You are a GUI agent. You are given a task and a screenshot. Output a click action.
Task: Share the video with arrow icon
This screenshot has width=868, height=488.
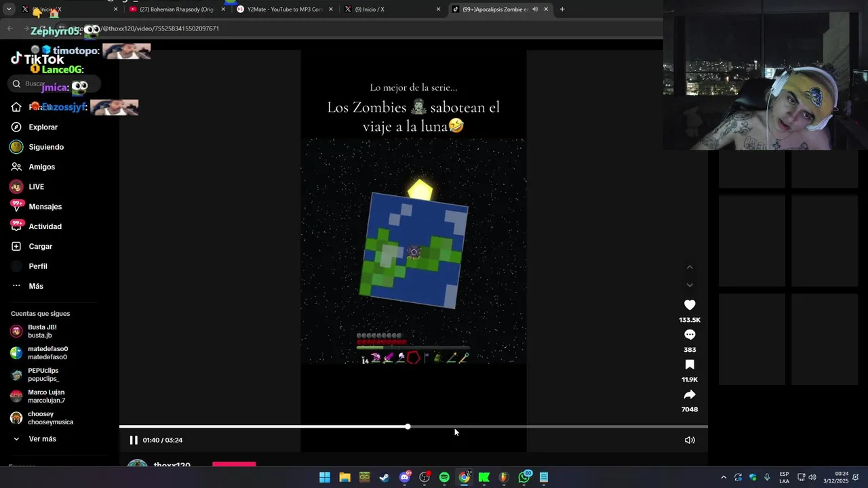(690, 394)
